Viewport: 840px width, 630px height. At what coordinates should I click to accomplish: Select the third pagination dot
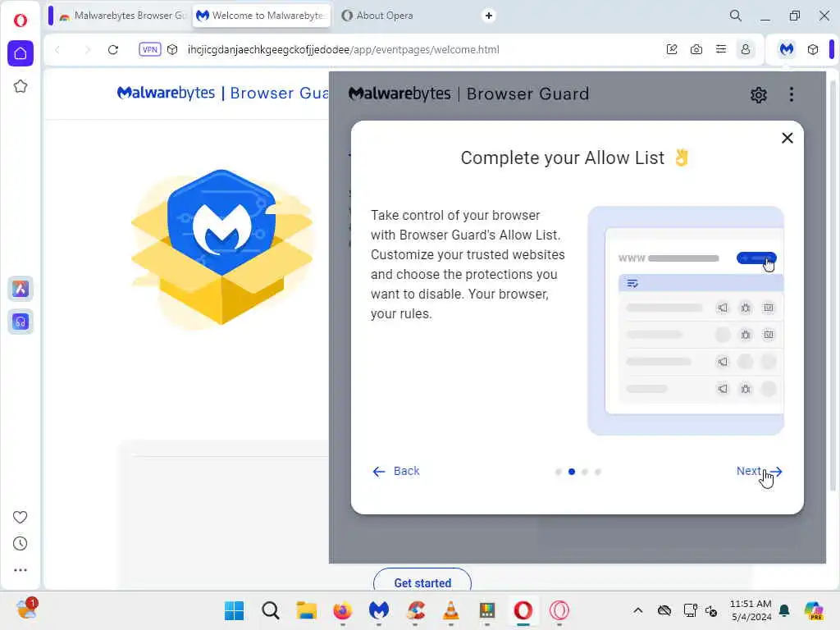[x=585, y=472]
